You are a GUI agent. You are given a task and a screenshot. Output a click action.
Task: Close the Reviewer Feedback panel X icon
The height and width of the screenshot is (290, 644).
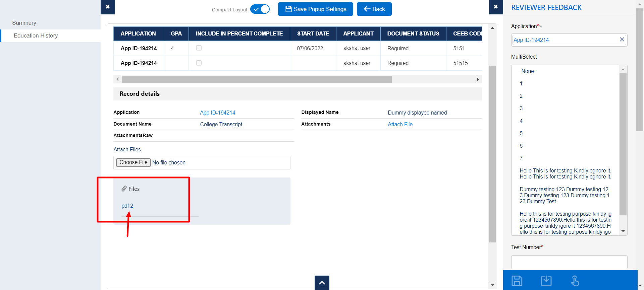[496, 7]
